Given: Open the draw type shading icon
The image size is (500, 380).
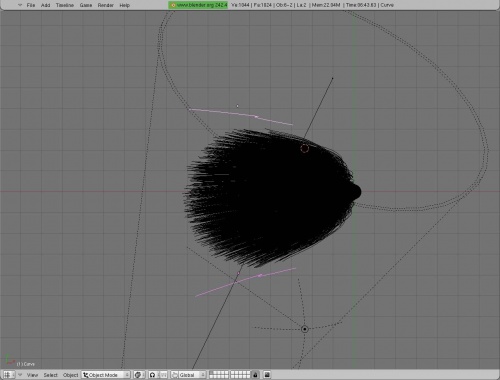Looking at the screenshot, I should click(139, 375).
